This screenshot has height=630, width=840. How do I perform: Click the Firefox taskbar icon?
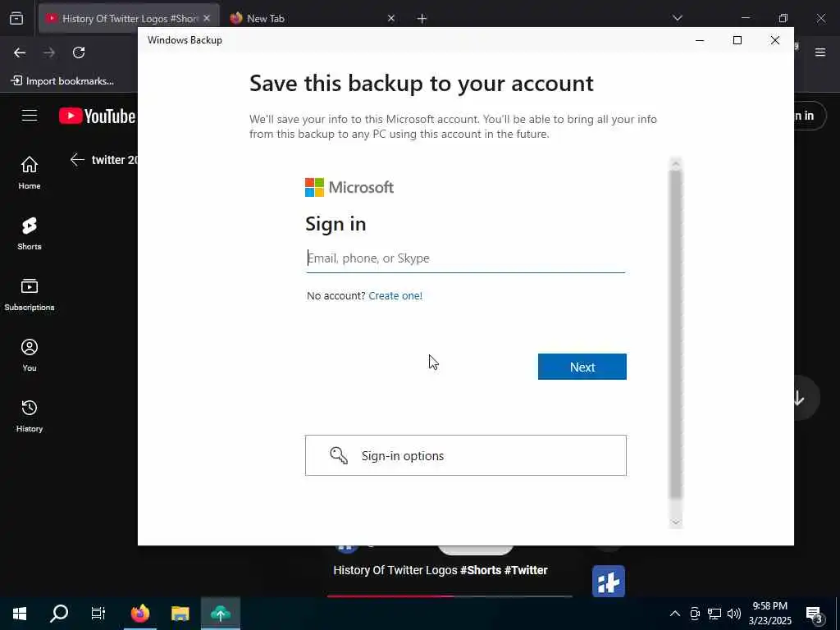tap(140, 614)
